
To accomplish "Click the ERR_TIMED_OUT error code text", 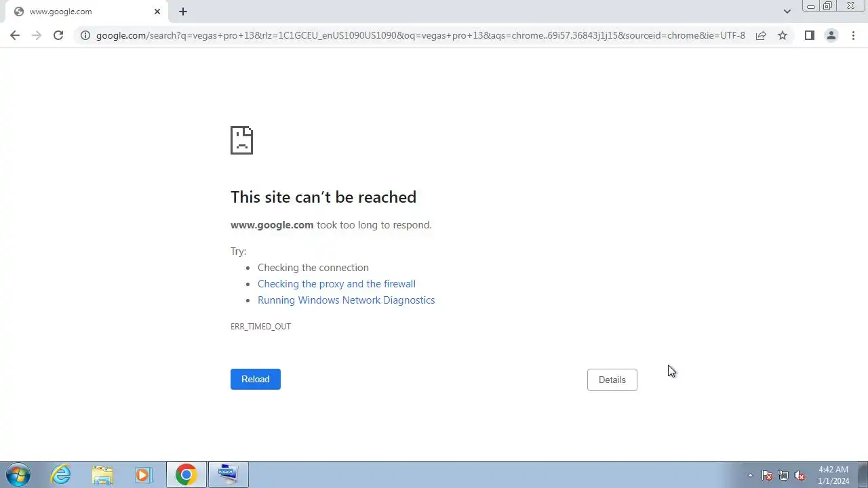I will (260, 327).
